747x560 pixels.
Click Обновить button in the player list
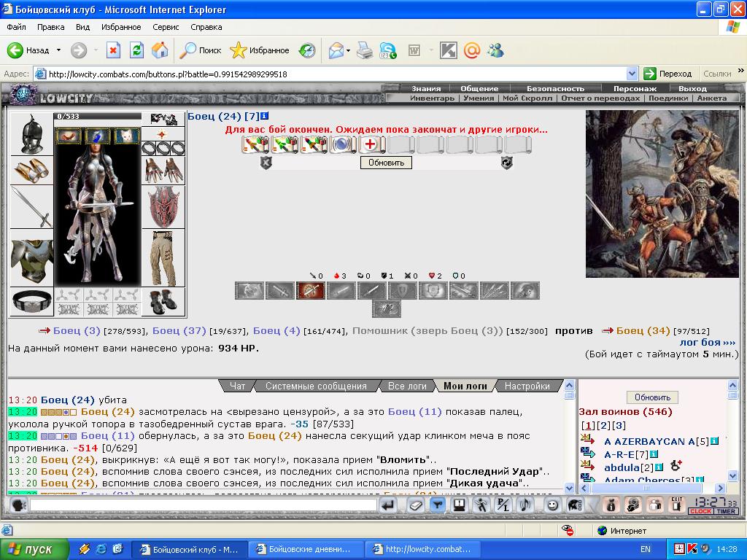[x=652, y=397]
